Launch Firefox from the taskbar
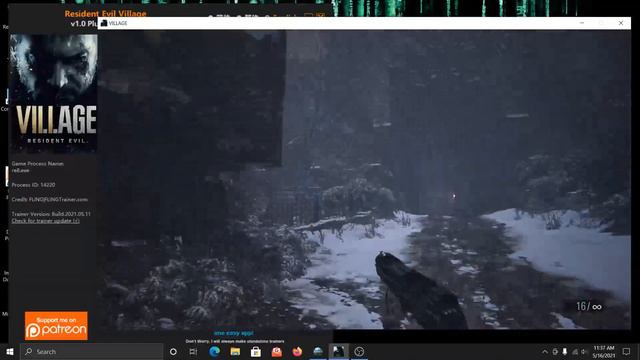This screenshot has width=640, height=360. pyautogui.click(x=297, y=351)
